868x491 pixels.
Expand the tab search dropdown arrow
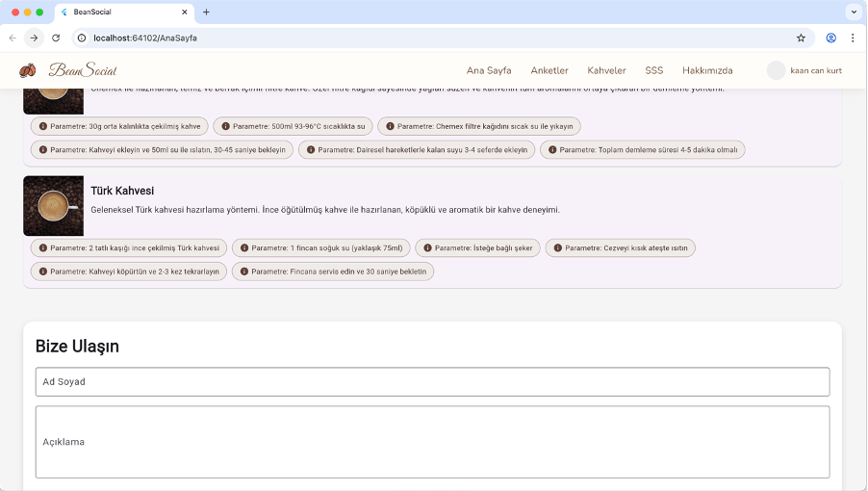854,12
